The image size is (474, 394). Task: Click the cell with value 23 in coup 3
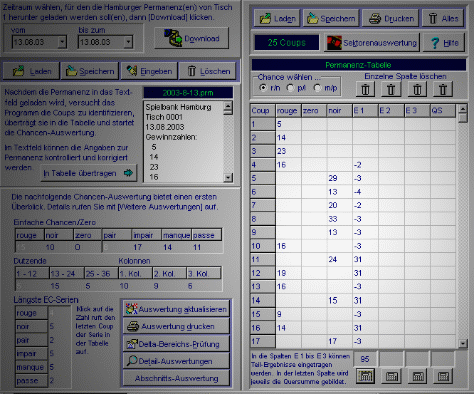pos(289,151)
